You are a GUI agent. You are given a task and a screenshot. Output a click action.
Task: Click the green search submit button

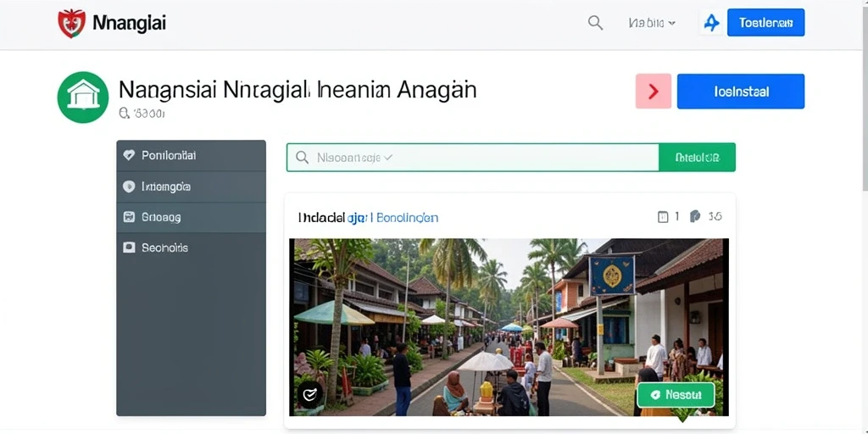(x=697, y=157)
